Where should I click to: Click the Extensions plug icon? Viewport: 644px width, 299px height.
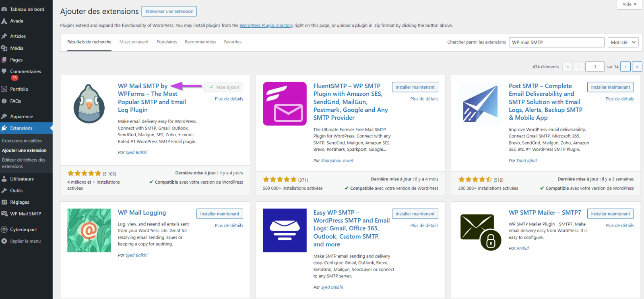4,128
